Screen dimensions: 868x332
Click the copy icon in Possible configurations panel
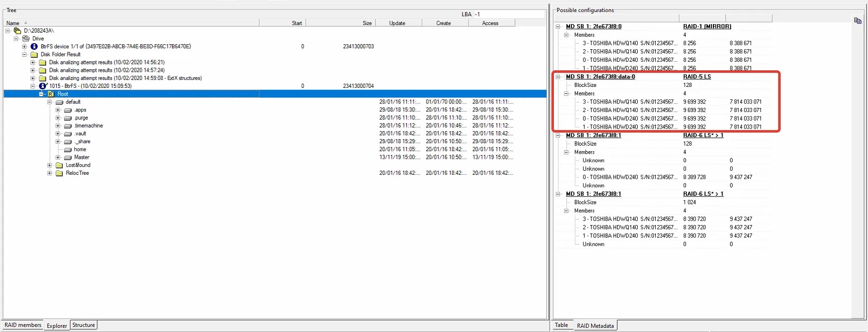(x=857, y=21)
